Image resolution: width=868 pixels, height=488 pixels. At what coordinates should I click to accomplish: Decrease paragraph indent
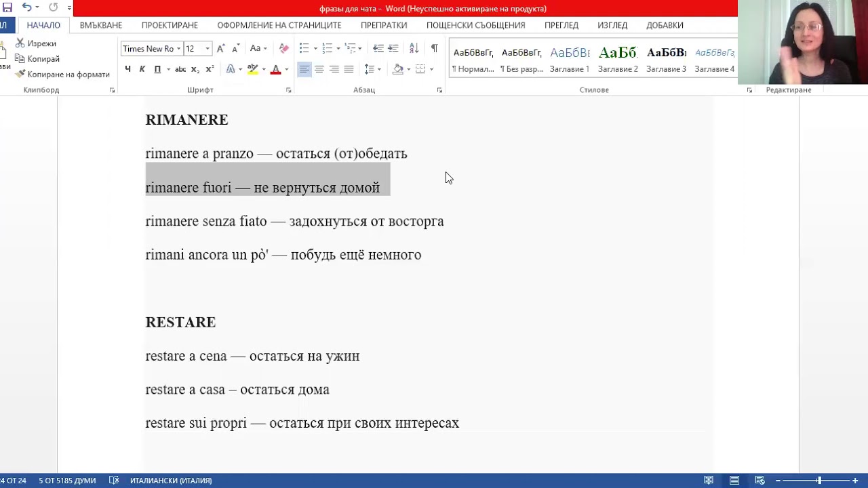378,49
